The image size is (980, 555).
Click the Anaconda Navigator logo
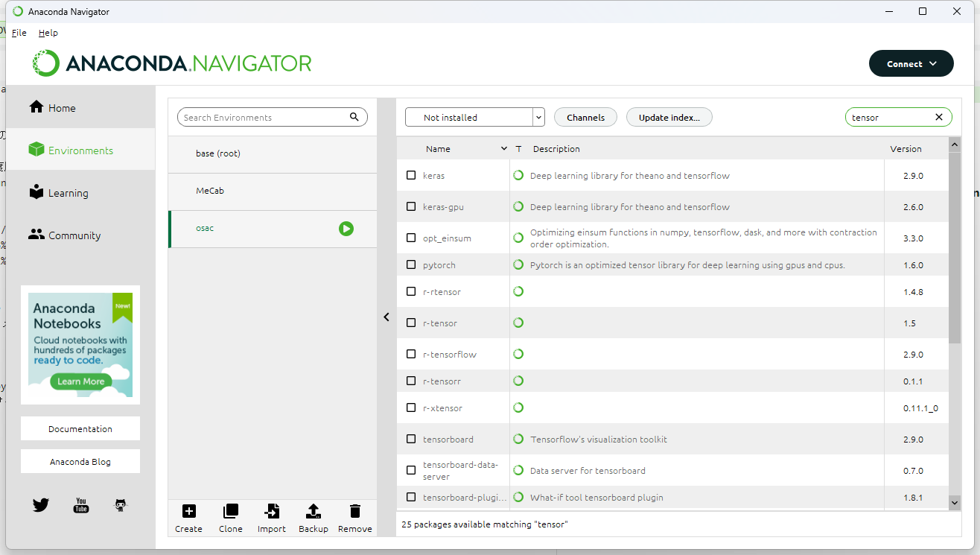coord(172,63)
